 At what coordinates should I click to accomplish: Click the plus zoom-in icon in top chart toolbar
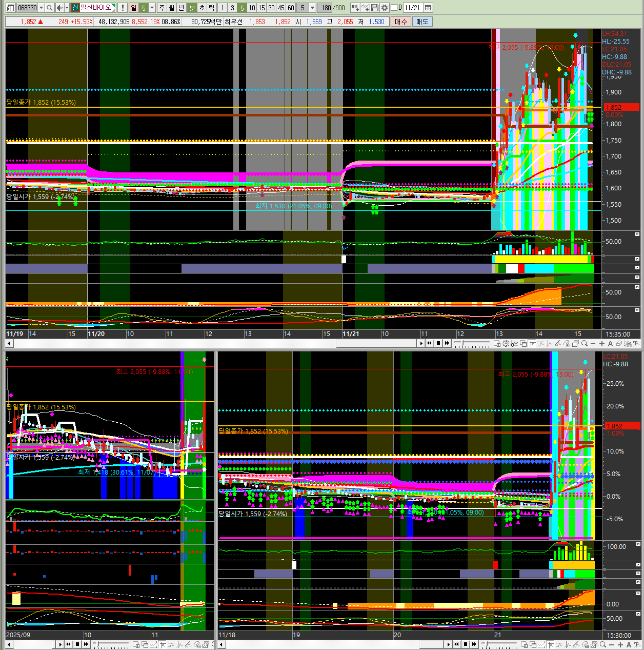coord(602,343)
